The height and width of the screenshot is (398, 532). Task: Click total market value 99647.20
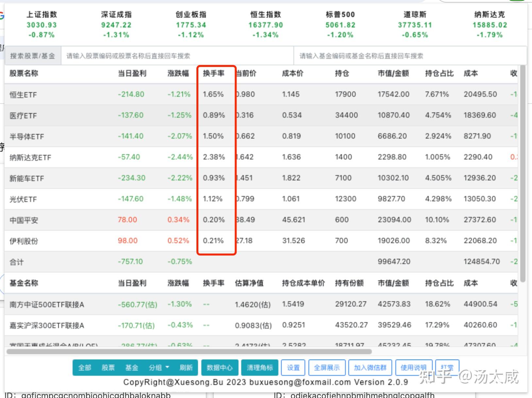pos(394,261)
